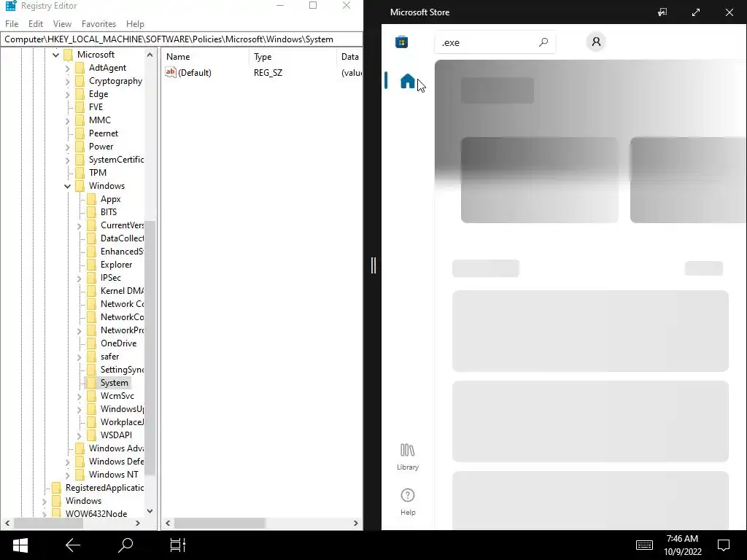The height and width of the screenshot is (560, 747).
Task: Open the user account profile icon
Action: [595, 42]
